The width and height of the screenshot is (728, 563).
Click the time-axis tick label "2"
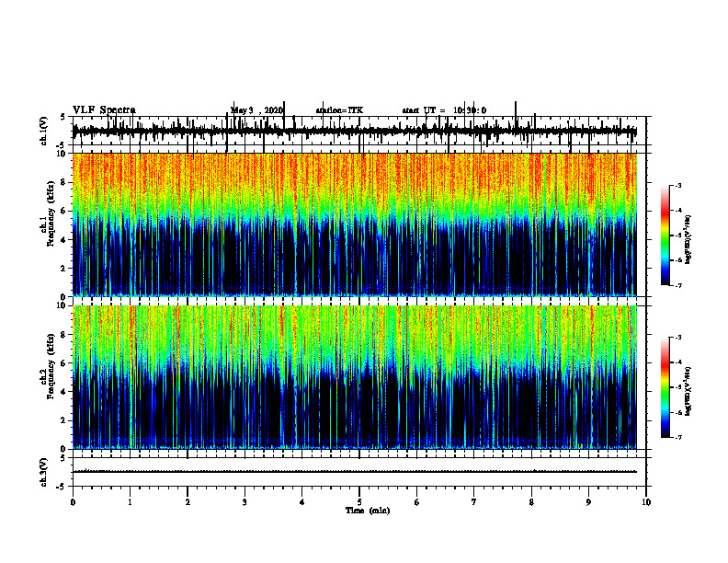point(188,502)
